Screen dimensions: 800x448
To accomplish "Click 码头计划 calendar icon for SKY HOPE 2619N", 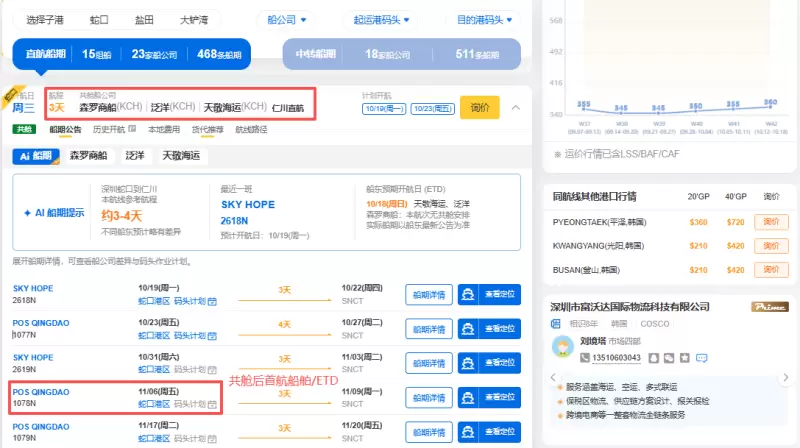I will (212, 369).
